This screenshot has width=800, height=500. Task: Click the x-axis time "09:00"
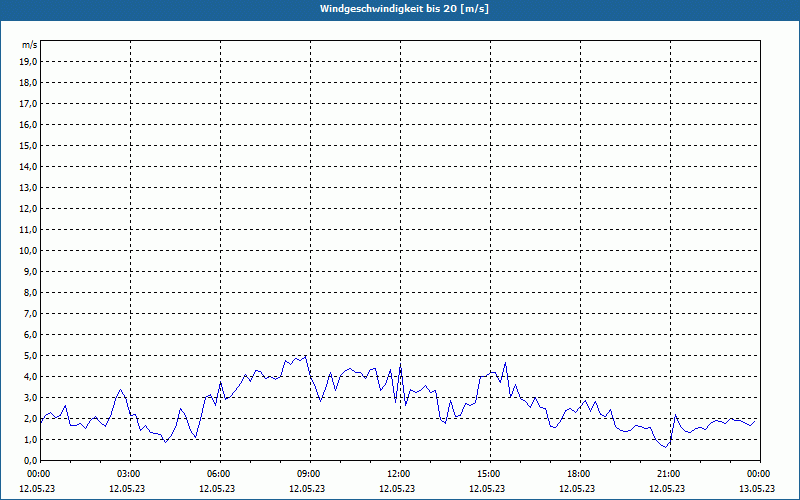point(307,474)
